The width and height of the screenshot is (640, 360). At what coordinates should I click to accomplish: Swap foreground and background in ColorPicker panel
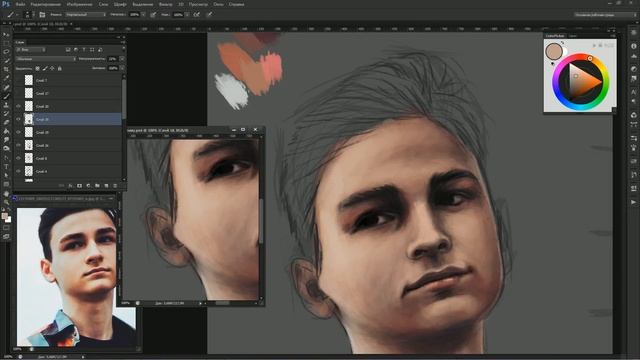pos(562,43)
